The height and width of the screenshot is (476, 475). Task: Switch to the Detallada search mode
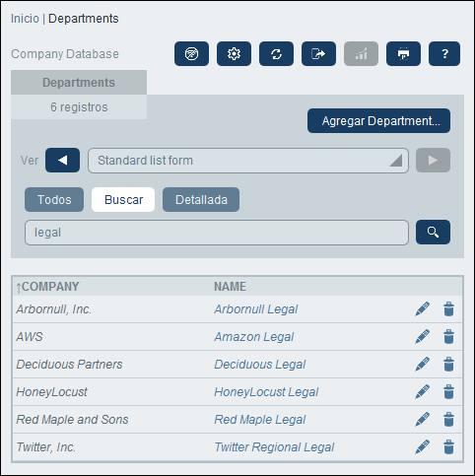(201, 200)
